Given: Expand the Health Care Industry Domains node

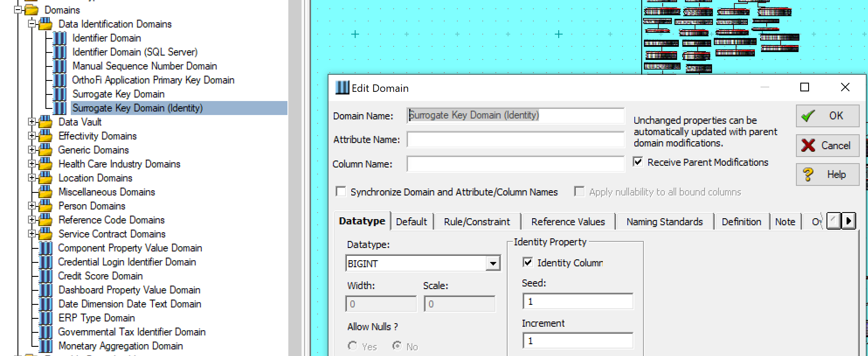Looking at the screenshot, I should (x=32, y=164).
